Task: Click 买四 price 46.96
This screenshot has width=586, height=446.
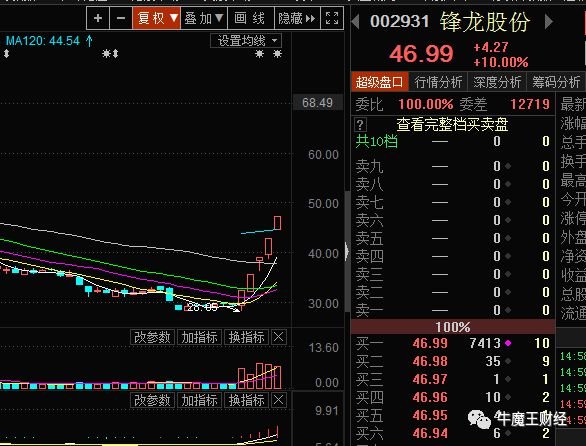Action: [430, 397]
